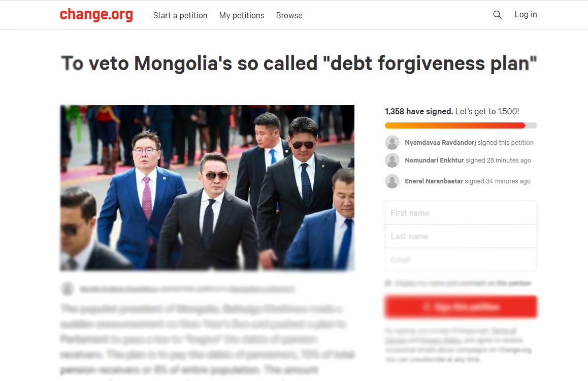Viewport: 588px width, 381px height.
Task: Click the signature progress bar
Action: click(461, 125)
